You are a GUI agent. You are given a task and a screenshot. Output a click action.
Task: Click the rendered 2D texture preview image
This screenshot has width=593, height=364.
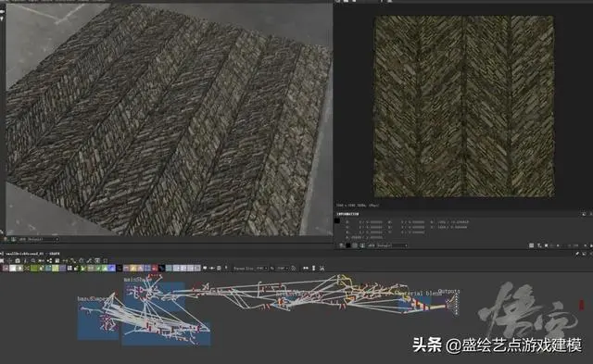(464, 107)
